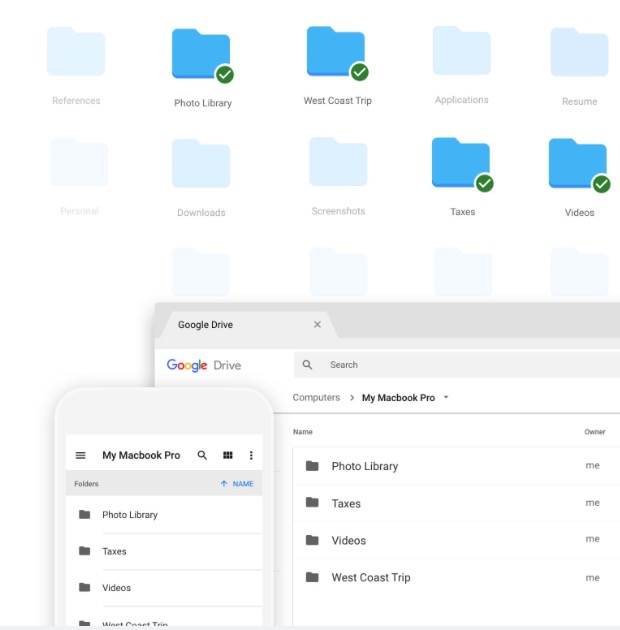This screenshot has width=620, height=630.
Task: Open the hamburger menu on the phone
Action: pos(80,455)
